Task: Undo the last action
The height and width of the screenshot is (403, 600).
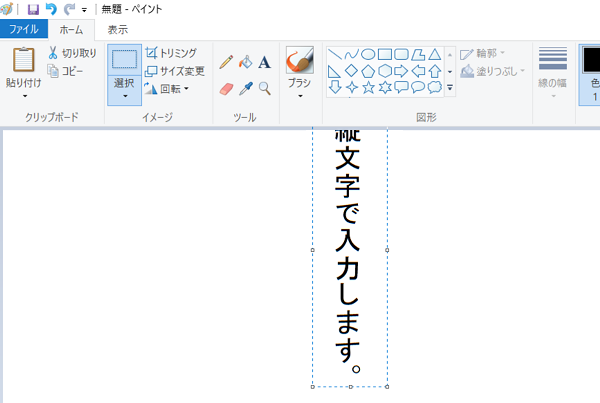Action: 51,9
